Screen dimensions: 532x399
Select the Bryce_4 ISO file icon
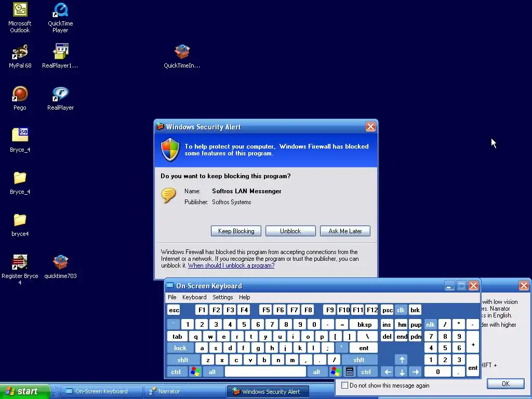pyautogui.click(x=20, y=140)
